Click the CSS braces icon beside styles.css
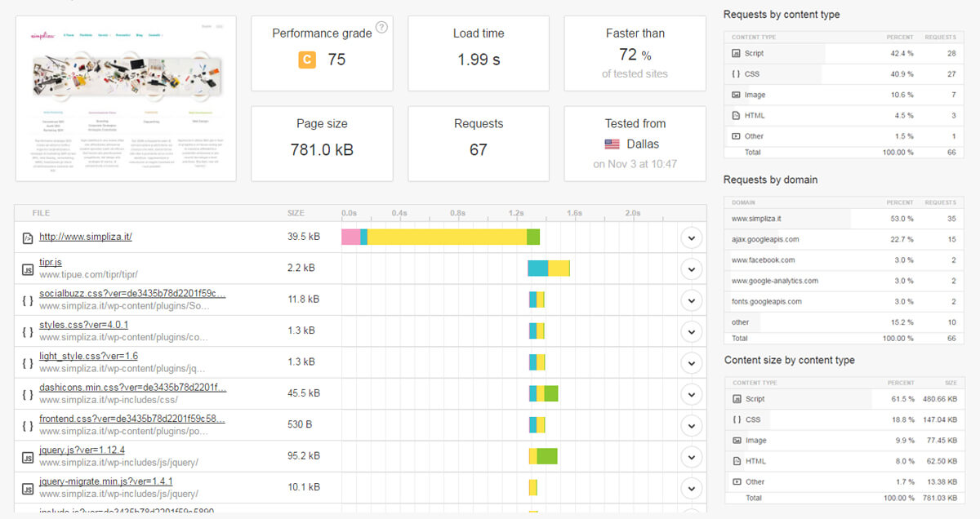Viewport: 980px width, 519px height. [27, 331]
